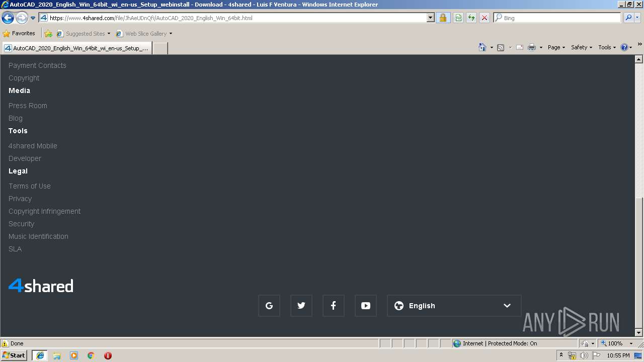Image resolution: width=644 pixels, height=362 pixels.
Task: Open the YouTube icon in footer
Action: coord(366,306)
